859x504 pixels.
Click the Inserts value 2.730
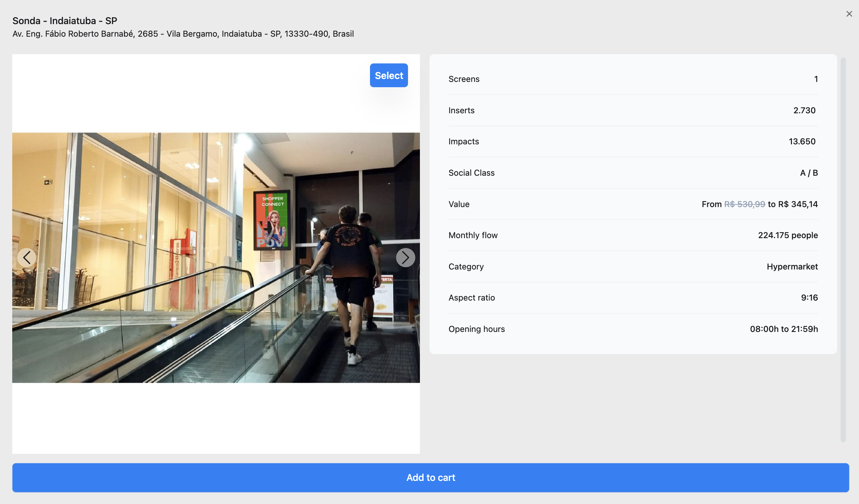click(x=804, y=110)
